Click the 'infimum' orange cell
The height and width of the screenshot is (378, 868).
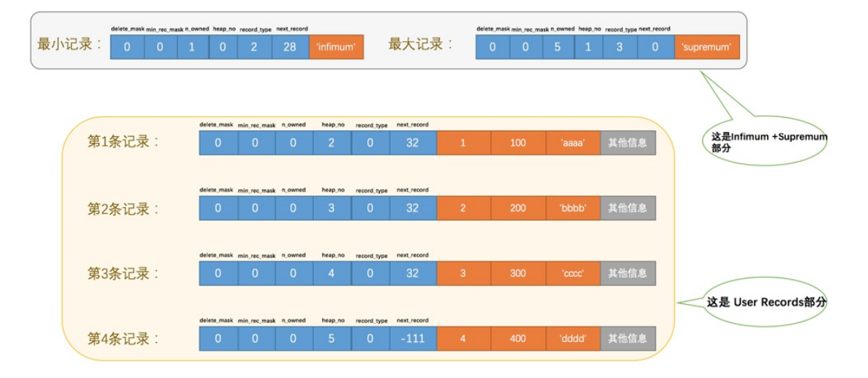[336, 47]
